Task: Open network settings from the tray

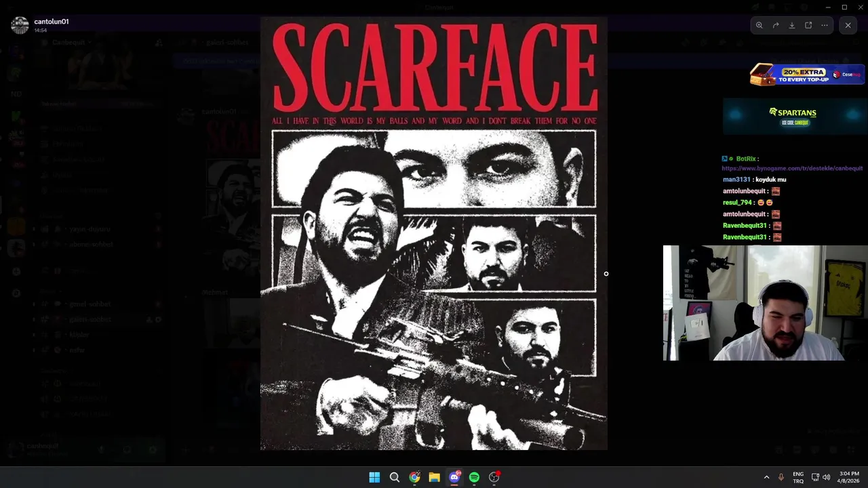Action: (x=815, y=477)
